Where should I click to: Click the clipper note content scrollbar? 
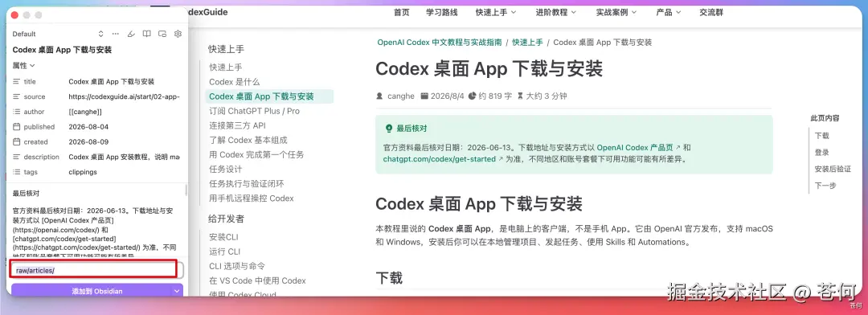point(186,190)
